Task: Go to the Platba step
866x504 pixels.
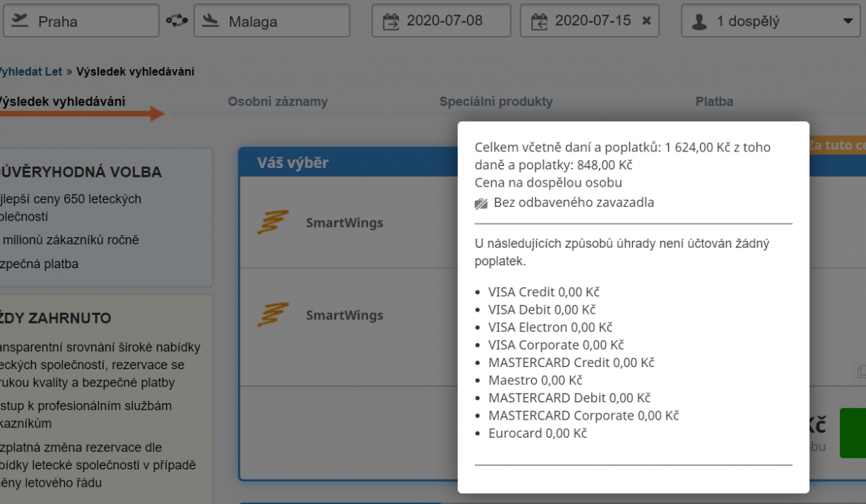Action: 714,102
